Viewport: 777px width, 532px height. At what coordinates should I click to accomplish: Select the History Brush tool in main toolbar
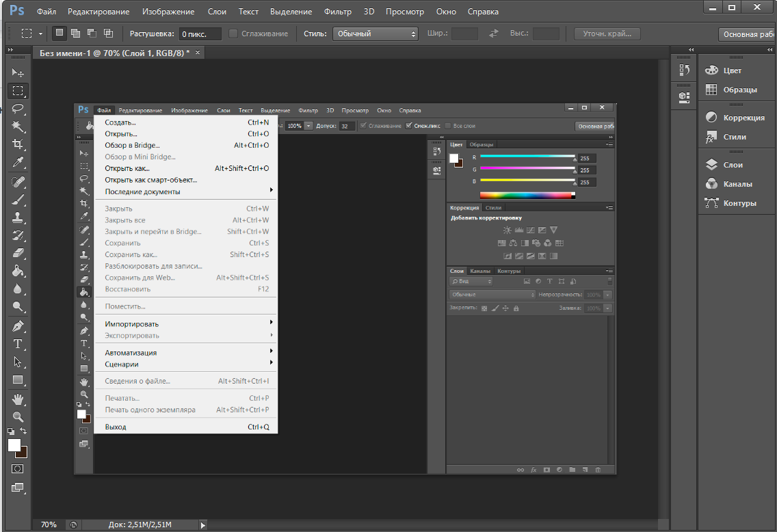coord(17,235)
